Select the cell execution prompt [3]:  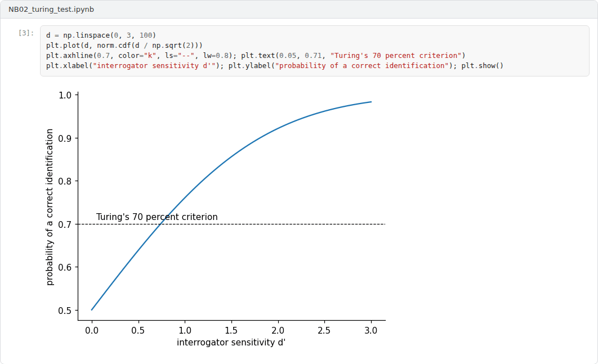(x=26, y=33)
